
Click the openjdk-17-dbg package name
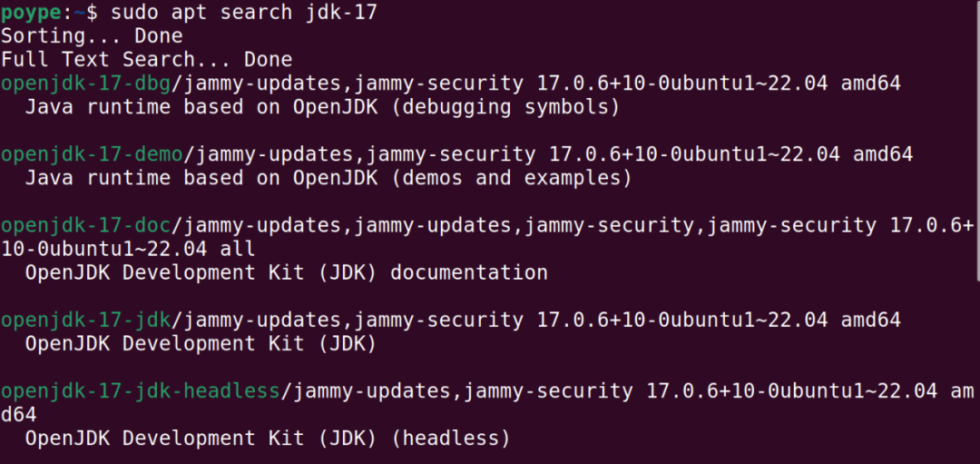85,84
